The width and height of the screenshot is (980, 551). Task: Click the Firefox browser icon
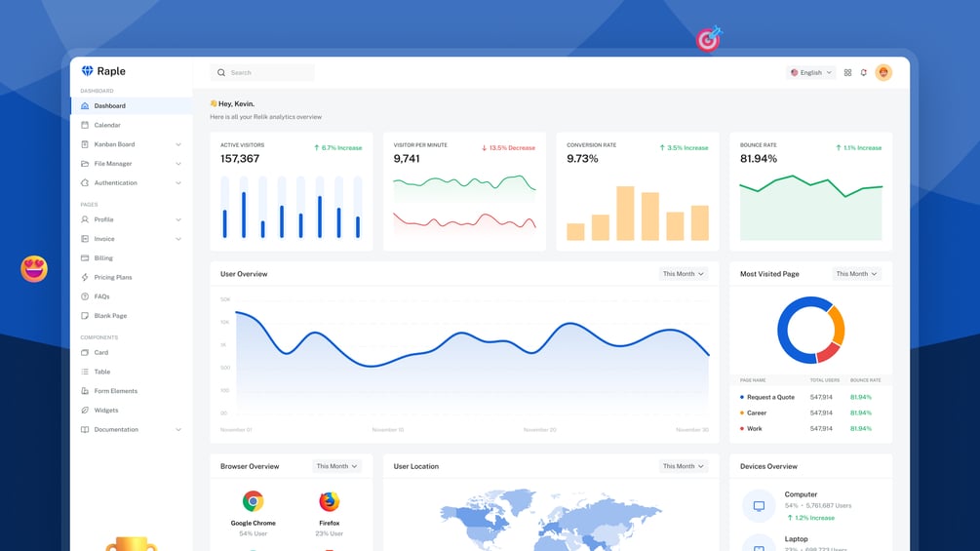click(330, 501)
